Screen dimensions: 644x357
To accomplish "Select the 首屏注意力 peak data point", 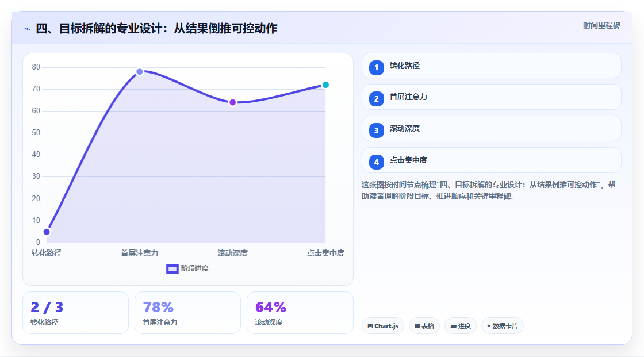I will pyautogui.click(x=140, y=72).
